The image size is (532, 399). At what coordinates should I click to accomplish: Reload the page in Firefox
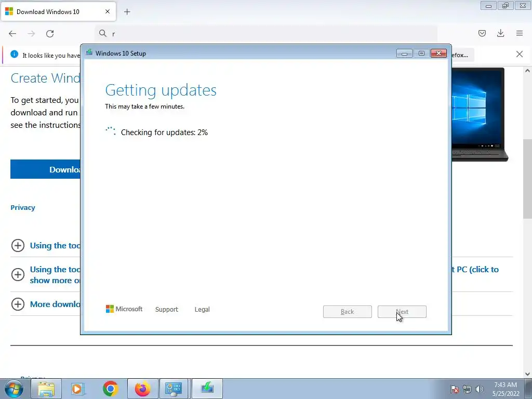click(50, 34)
